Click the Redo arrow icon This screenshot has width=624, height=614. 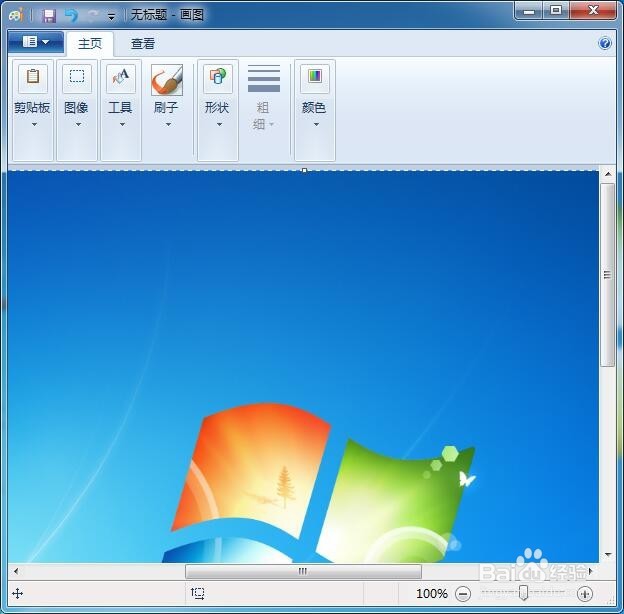pyautogui.click(x=93, y=16)
